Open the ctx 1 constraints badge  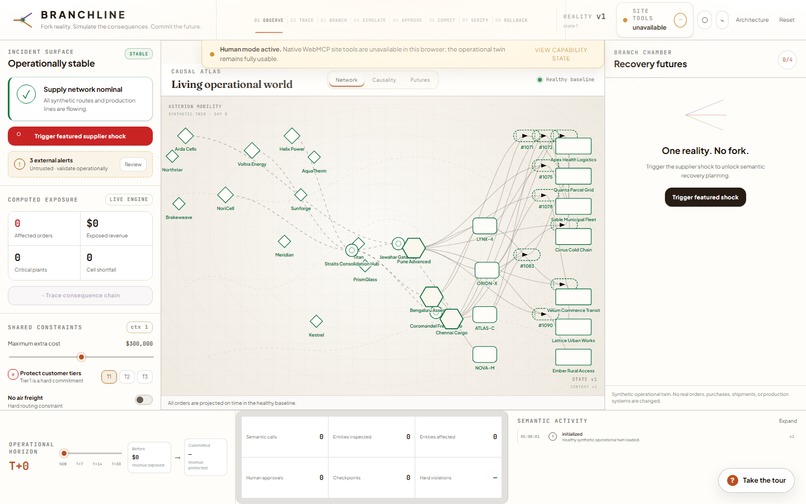139,327
